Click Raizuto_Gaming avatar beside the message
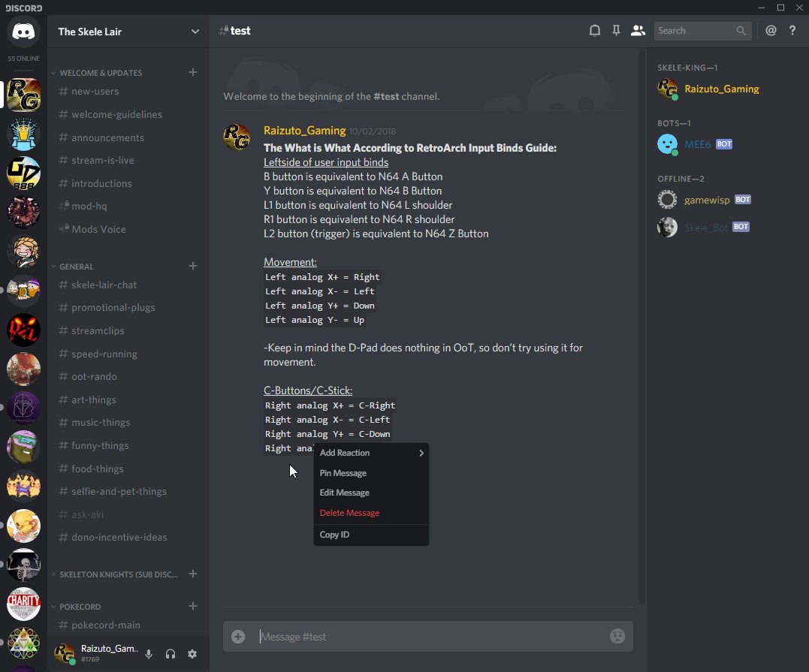Screen dimensions: 809x672 [237, 137]
